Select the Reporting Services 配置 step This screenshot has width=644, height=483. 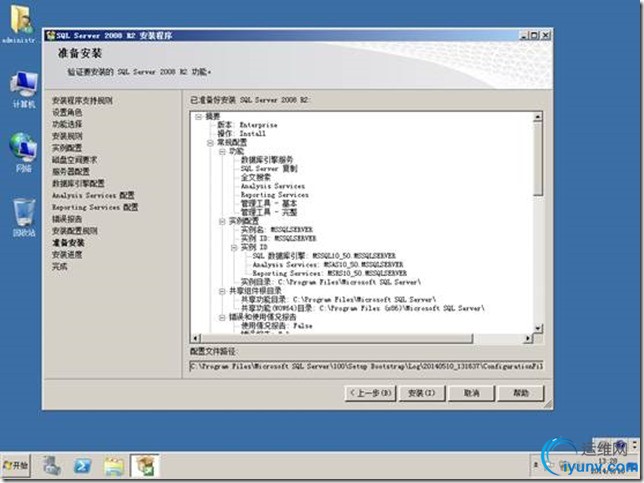95,207
